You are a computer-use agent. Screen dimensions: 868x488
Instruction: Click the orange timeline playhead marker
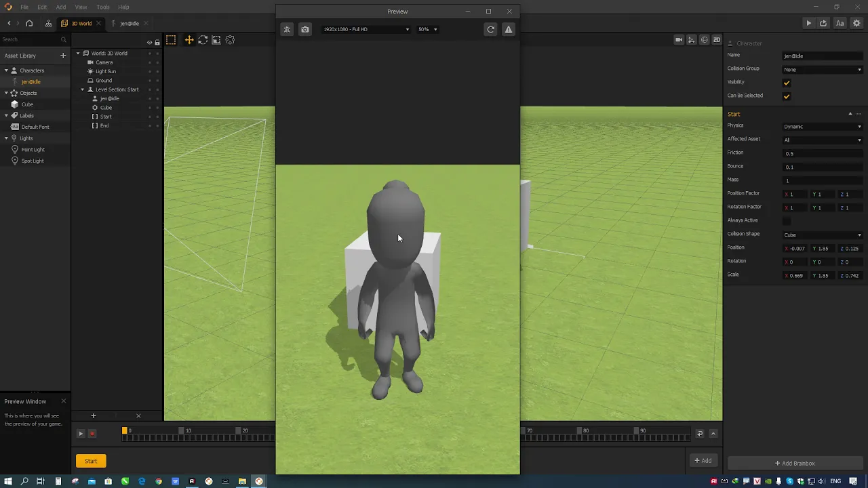coord(125,431)
